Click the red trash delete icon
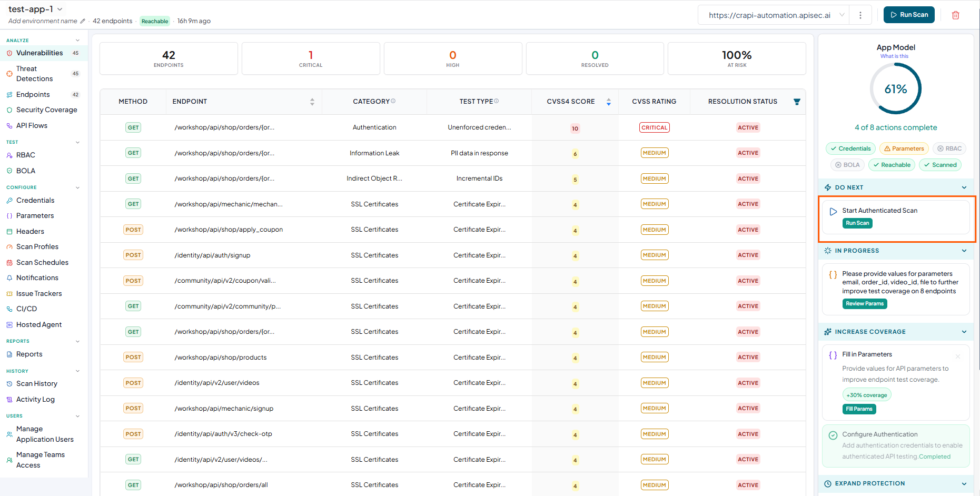980x496 pixels. click(955, 15)
